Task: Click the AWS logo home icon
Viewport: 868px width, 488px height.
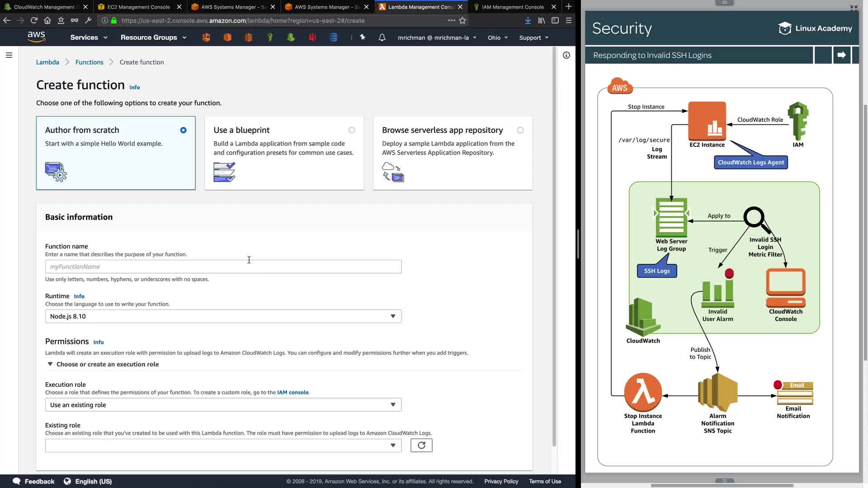Action: tap(36, 37)
